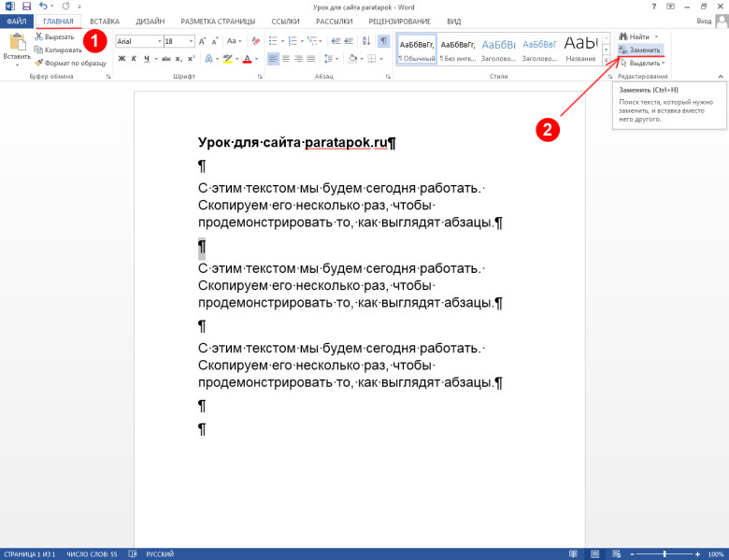Apply yellow text highlight color

[227, 59]
